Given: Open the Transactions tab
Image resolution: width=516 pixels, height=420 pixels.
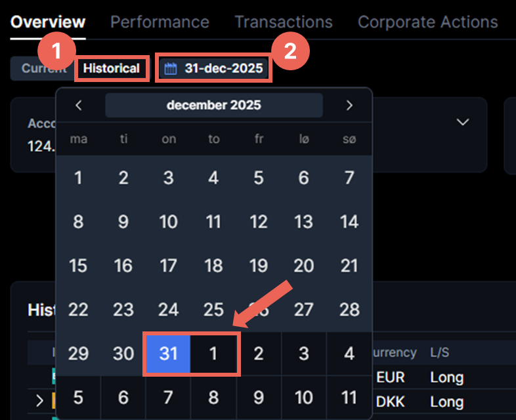Looking at the screenshot, I should click(x=284, y=22).
